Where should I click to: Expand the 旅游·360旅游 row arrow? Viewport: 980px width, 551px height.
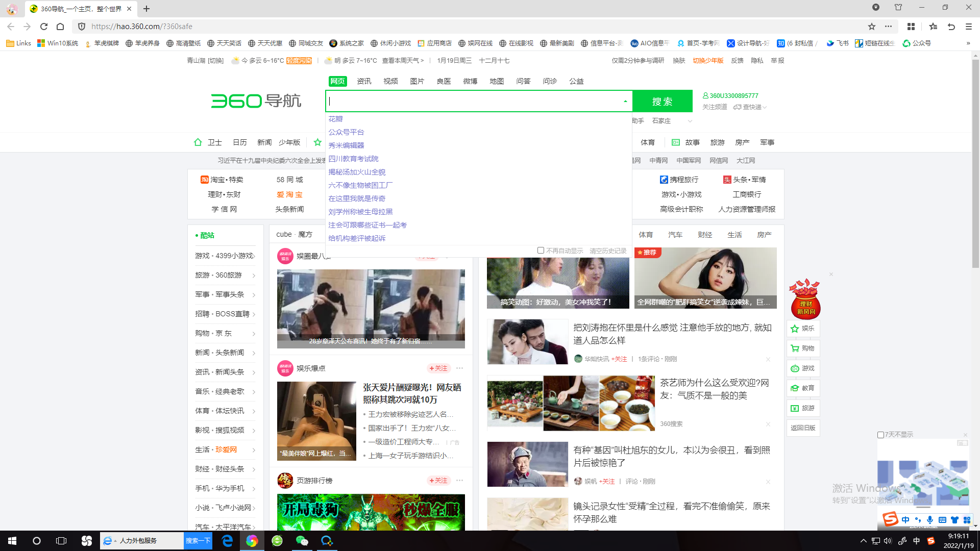point(254,275)
